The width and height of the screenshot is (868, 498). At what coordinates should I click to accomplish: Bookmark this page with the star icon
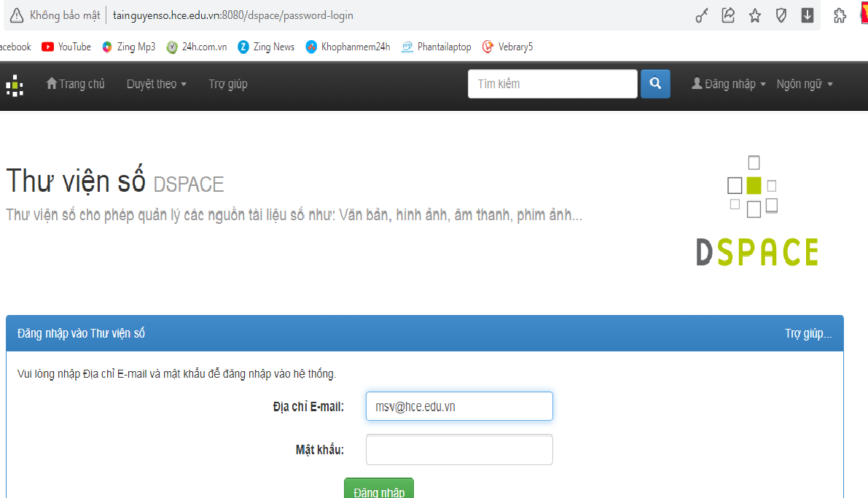coord(755,15)
